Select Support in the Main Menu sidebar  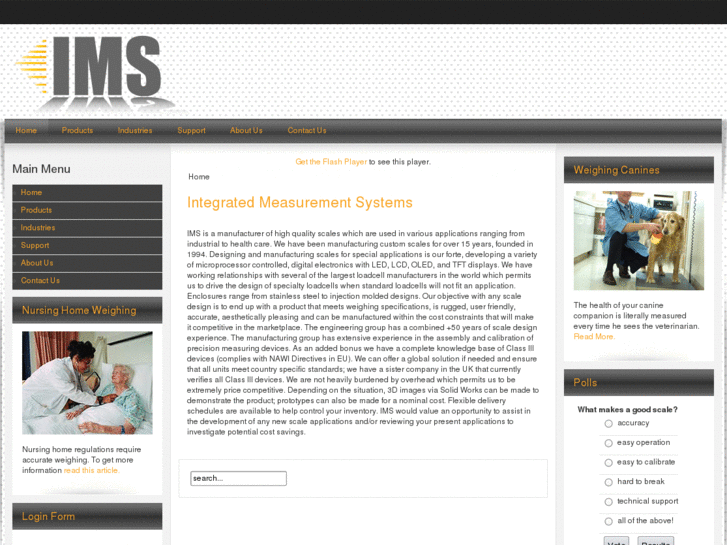(x=87, y=245)
